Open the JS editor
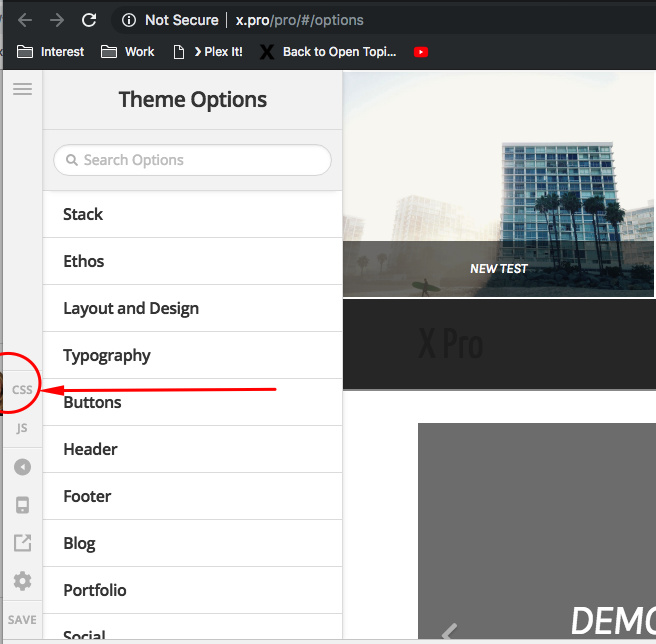 click(x=22, y=428)
